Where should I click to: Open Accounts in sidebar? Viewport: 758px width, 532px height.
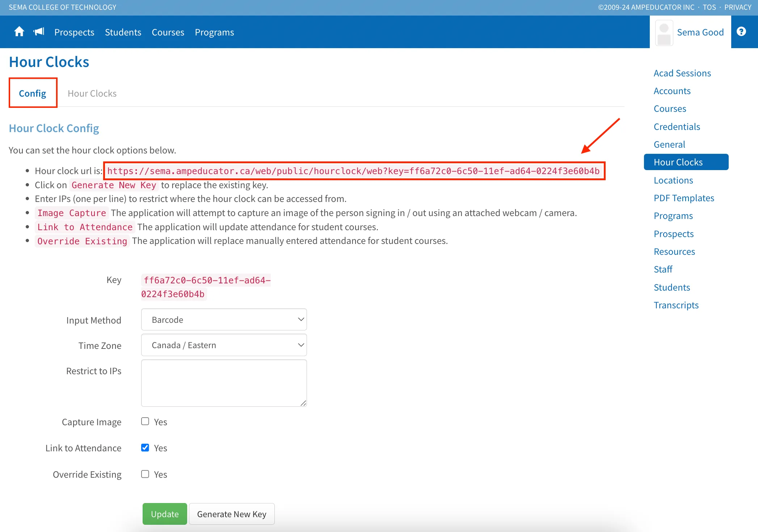click(x=672, y=91)
